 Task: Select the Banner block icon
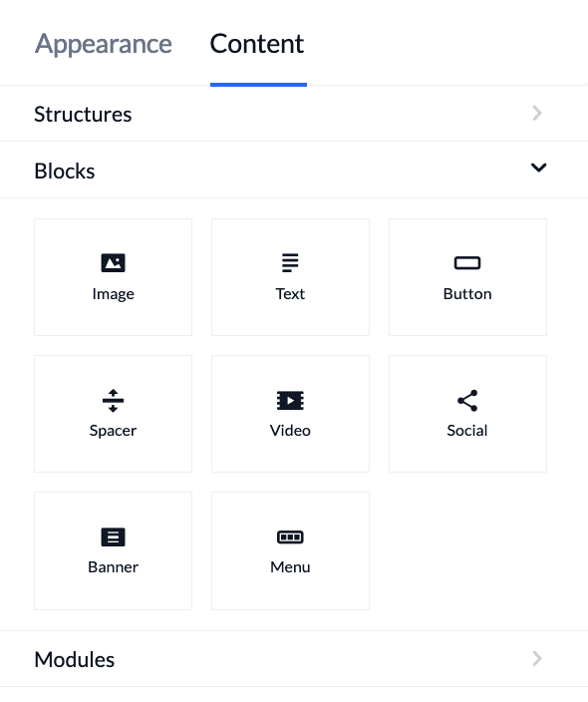click(113, 536)
